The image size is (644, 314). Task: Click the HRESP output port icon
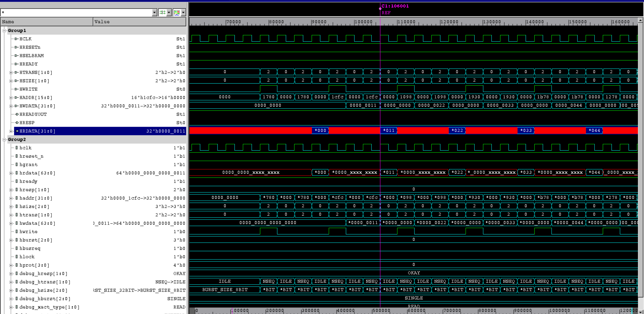click(17, 123)
